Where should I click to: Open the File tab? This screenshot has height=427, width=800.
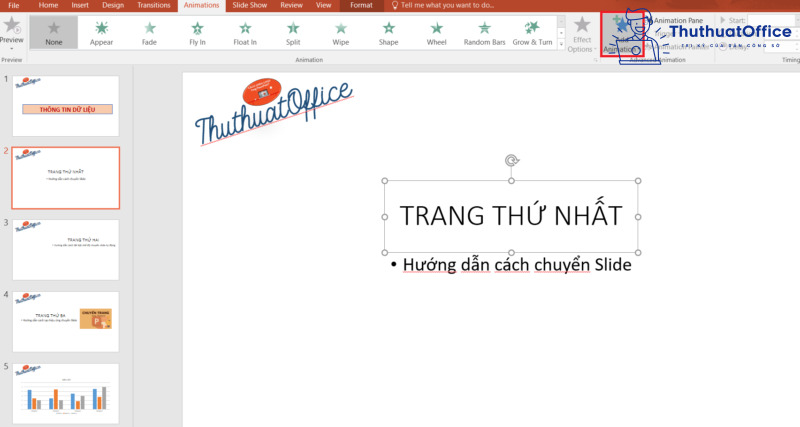(x=14, y=5)
